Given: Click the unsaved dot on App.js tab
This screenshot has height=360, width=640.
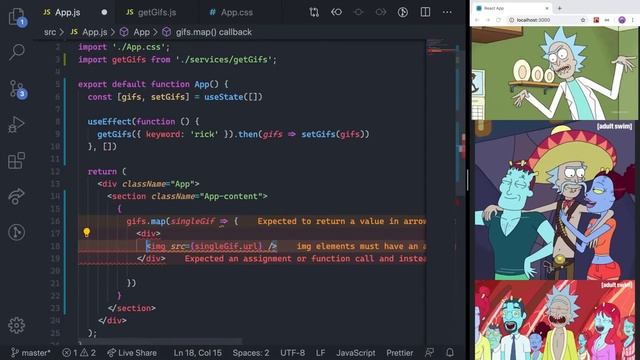Looking at the screenshot, I should (104, 12).
